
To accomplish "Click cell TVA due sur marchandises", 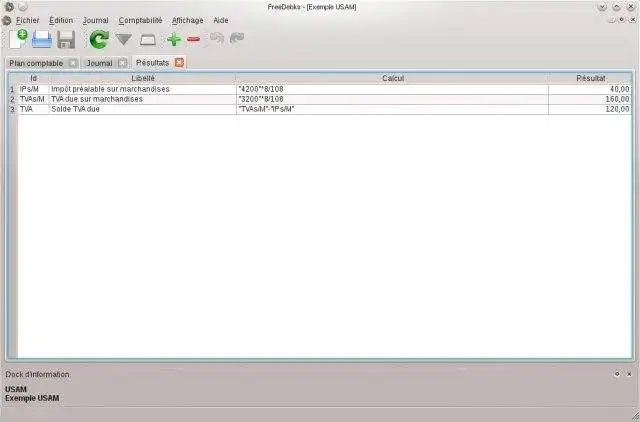I will click(143, 99).
